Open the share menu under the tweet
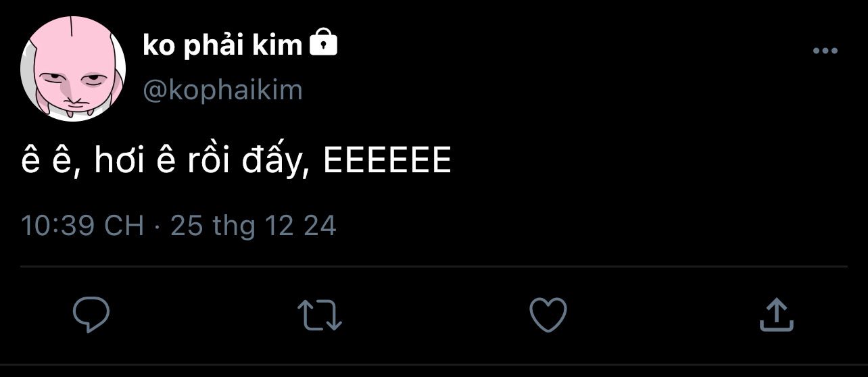 pos(775,315)
